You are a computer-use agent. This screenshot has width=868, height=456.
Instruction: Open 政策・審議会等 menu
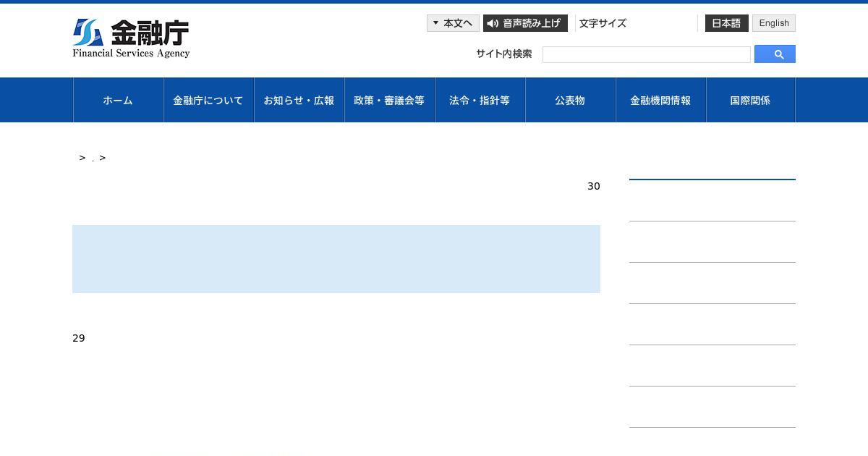(389, 100)
